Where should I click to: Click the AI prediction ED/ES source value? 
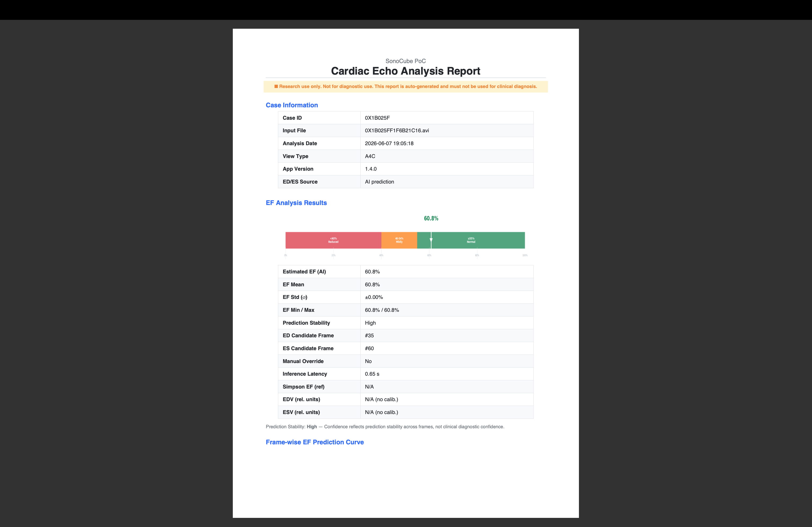(x=379, y=182)
